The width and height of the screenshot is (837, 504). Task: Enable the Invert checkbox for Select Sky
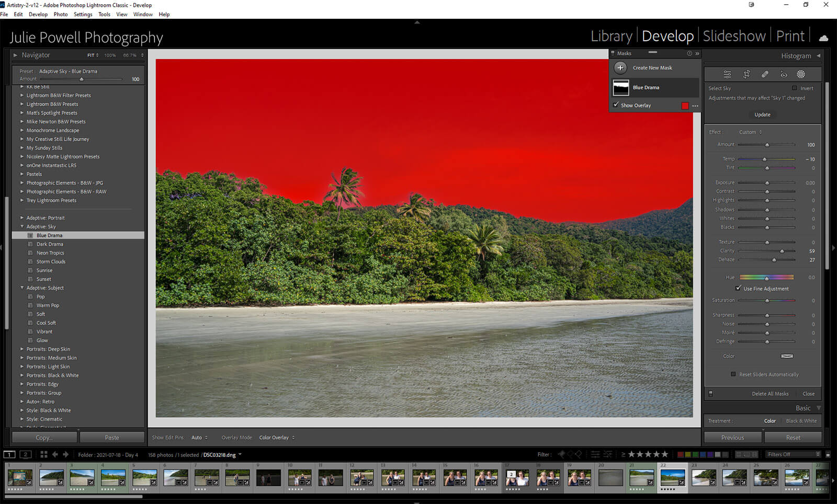(795, 88)
